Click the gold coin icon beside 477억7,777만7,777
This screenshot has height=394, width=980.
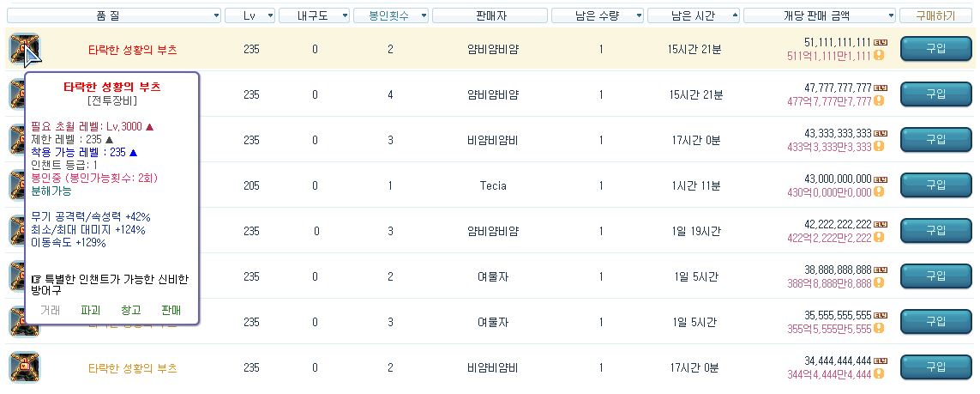click(879, 100)
